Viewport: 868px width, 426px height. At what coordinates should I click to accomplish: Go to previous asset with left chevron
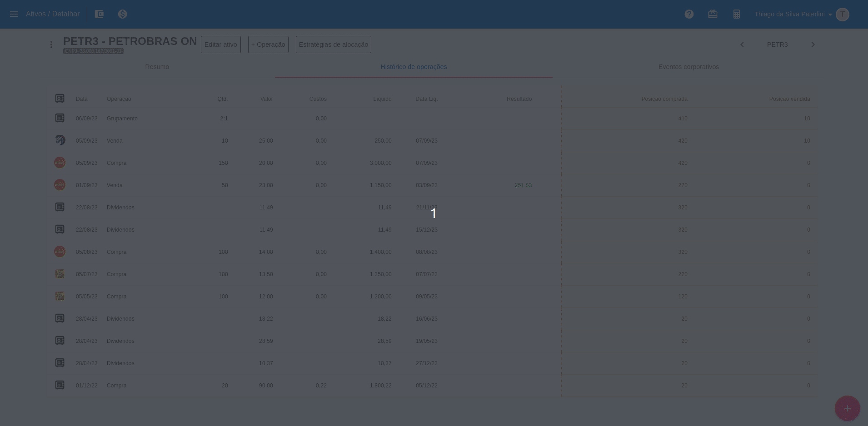pos(742,45)
